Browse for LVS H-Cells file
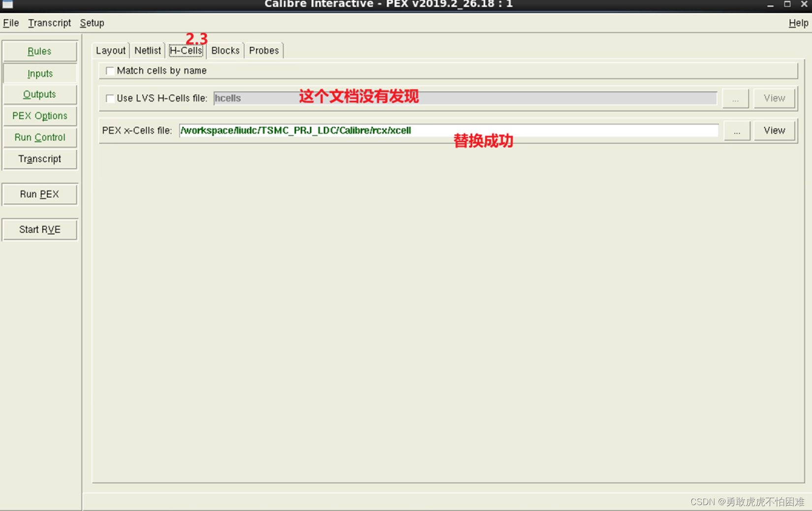Viewport: 812px width, 511px height. 735,98
